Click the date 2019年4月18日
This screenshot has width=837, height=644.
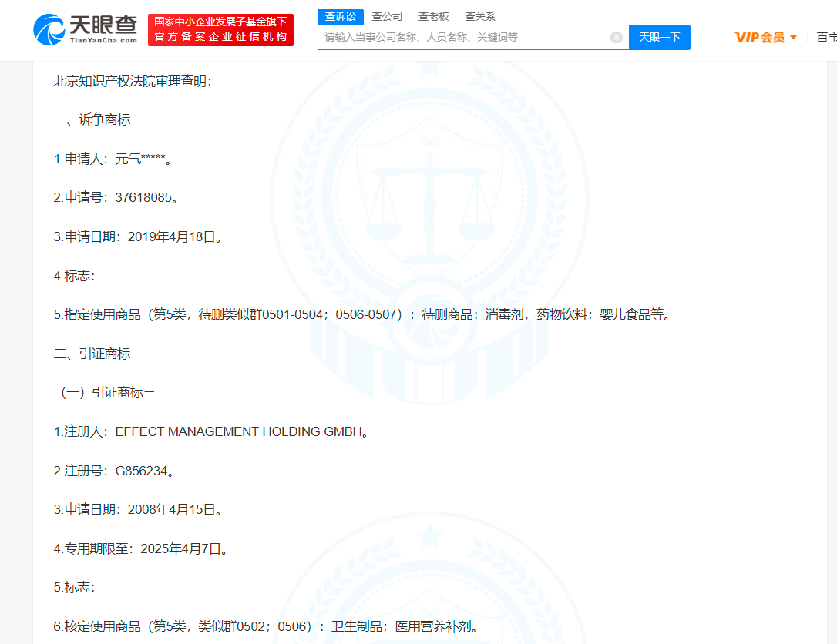click(171, 237)
